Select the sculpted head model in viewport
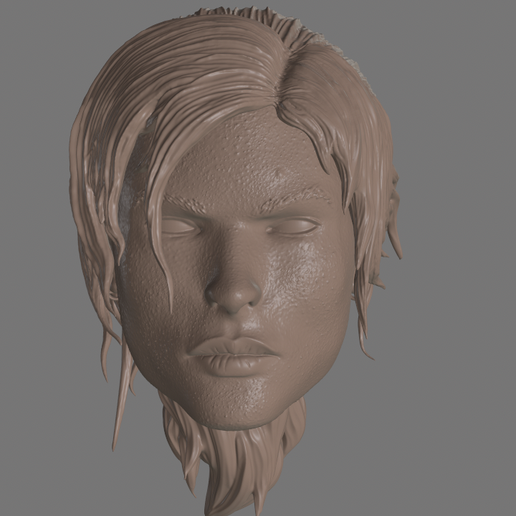Screen dimensions: 516x516 click(235, 260)
